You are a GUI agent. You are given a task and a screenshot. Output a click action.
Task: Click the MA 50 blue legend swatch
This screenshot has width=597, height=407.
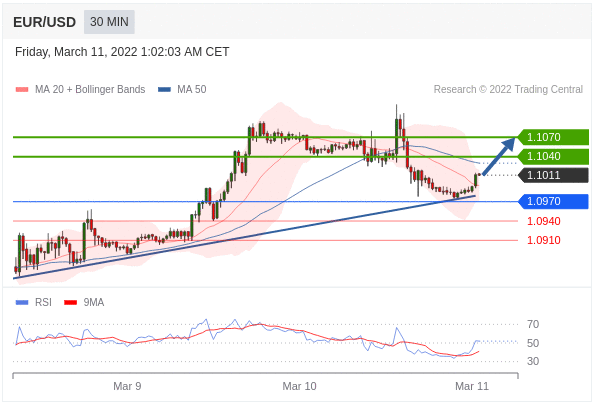click(164, 90)
